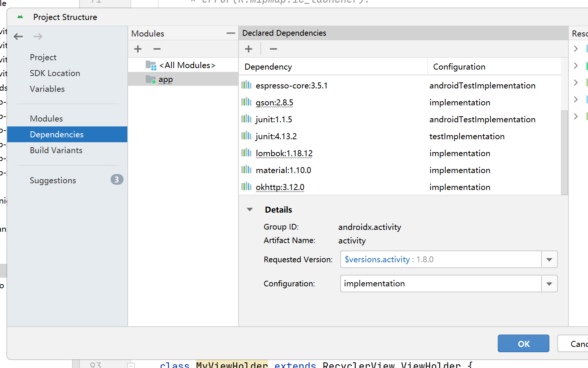Select junit:4.13.2 dependency
This screenshot has width=588, height=368.
point(400,136)
